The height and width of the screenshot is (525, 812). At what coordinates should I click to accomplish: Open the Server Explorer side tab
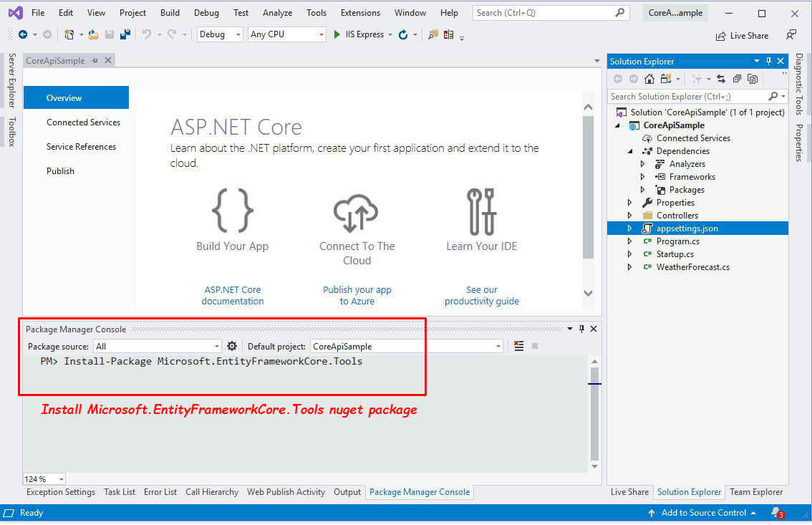(x=11, y=80)
